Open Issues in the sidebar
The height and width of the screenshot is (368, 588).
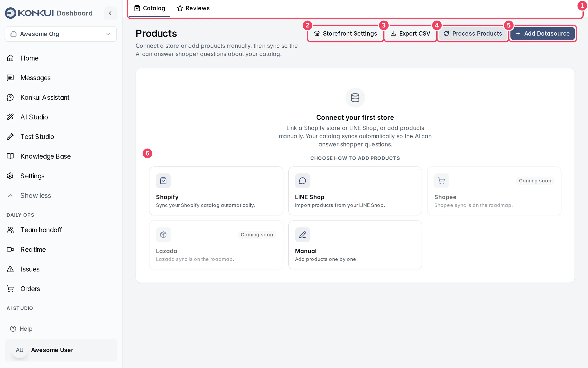pos(61,269)
